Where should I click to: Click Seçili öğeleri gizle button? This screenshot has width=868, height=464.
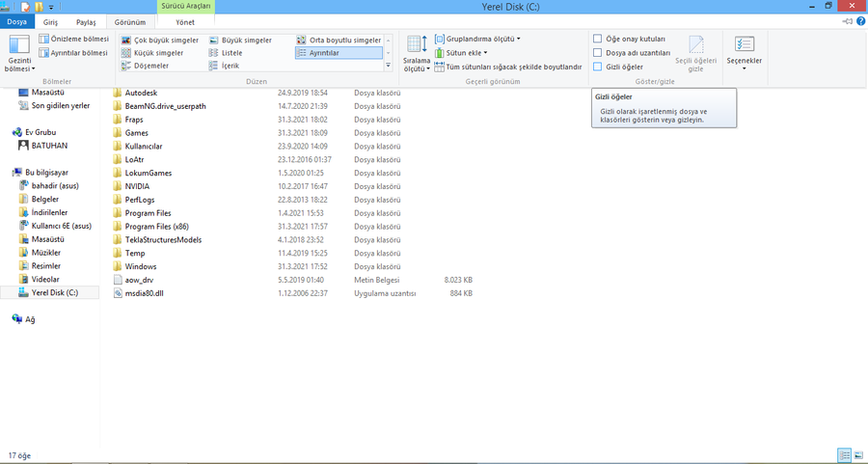point(695,54)
